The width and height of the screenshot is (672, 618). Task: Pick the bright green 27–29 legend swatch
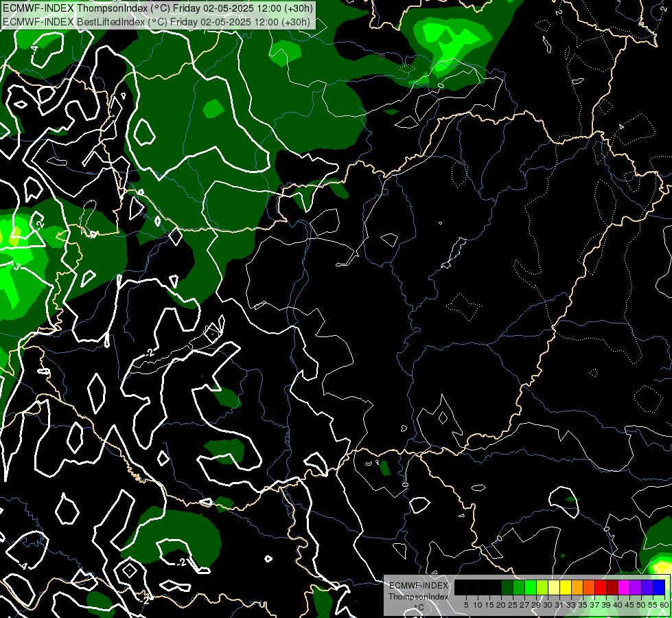(x=531, y=587)
